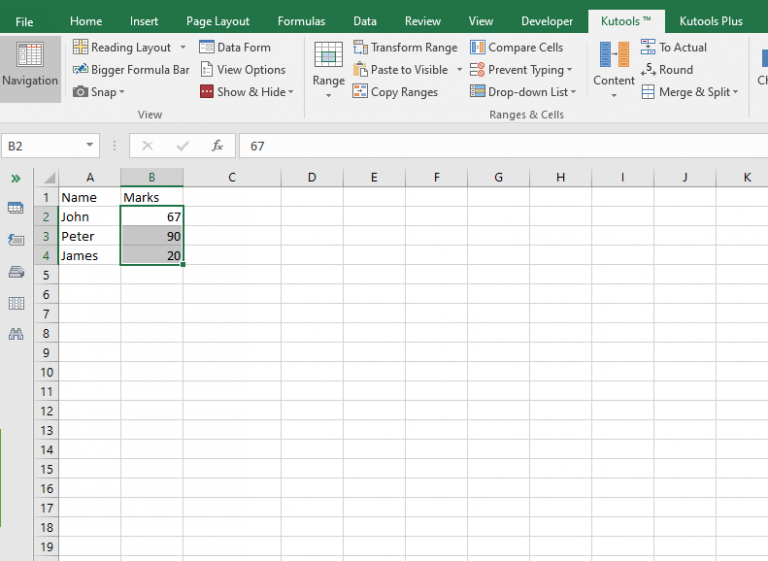
Task: Expand Drop-down List menu arrow
Action: tap(573, 92)
